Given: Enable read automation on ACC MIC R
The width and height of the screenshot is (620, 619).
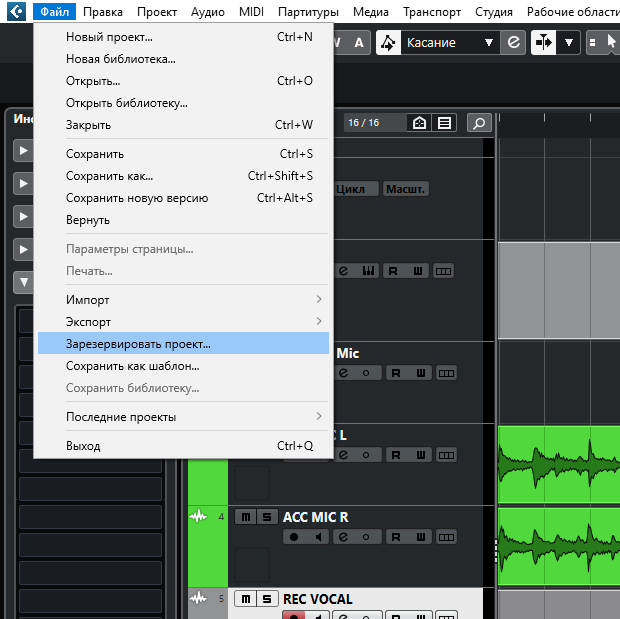Looking at the screenshot, I should (396, 537).
